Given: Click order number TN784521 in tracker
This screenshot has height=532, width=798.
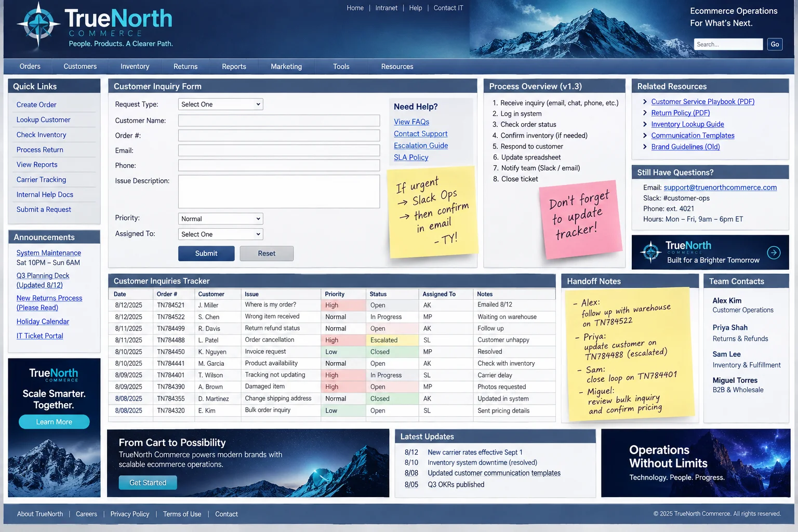Looking at the screenshot, I should 171,305.
